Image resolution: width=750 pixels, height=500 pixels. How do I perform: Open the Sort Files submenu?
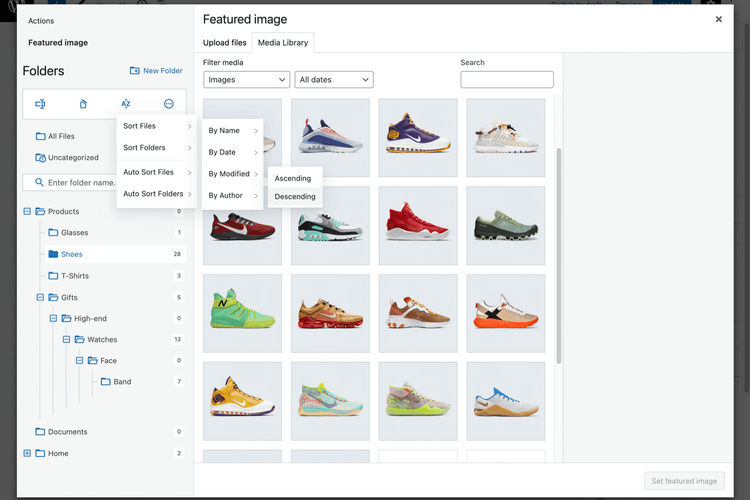(x=157, y=126)
